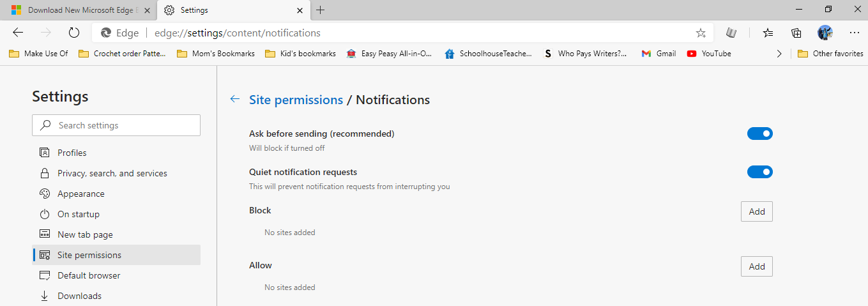Open the Settings and more ellipsis menu
The height and width of the screenshot is (306, 868).
click(x=854, y=33)
